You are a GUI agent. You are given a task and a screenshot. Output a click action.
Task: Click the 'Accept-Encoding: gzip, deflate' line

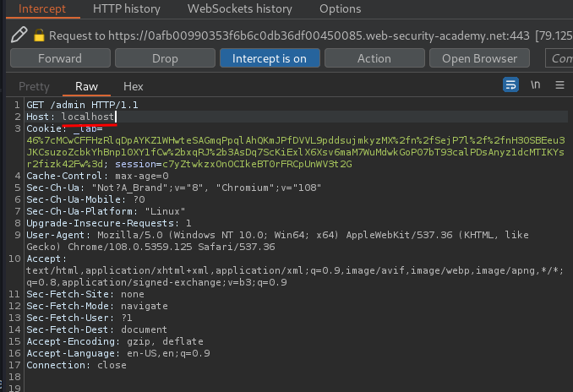pyautogui.click(x=115, y=341)
